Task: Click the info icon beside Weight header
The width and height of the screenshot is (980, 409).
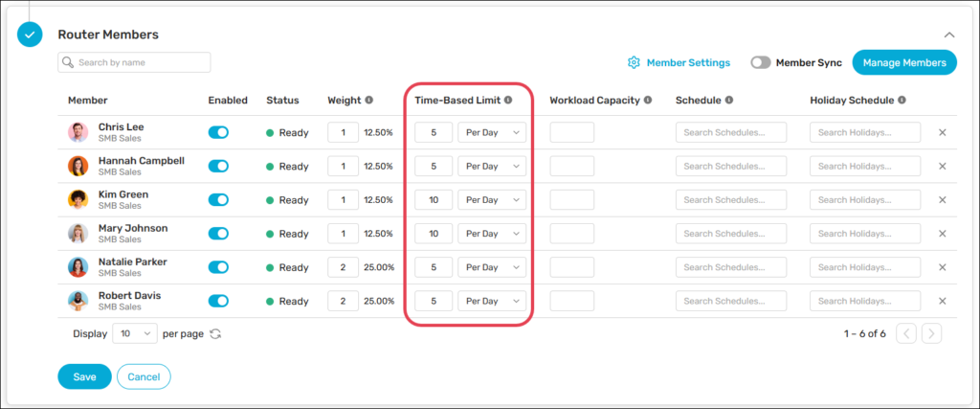Action: click(369, 100)
